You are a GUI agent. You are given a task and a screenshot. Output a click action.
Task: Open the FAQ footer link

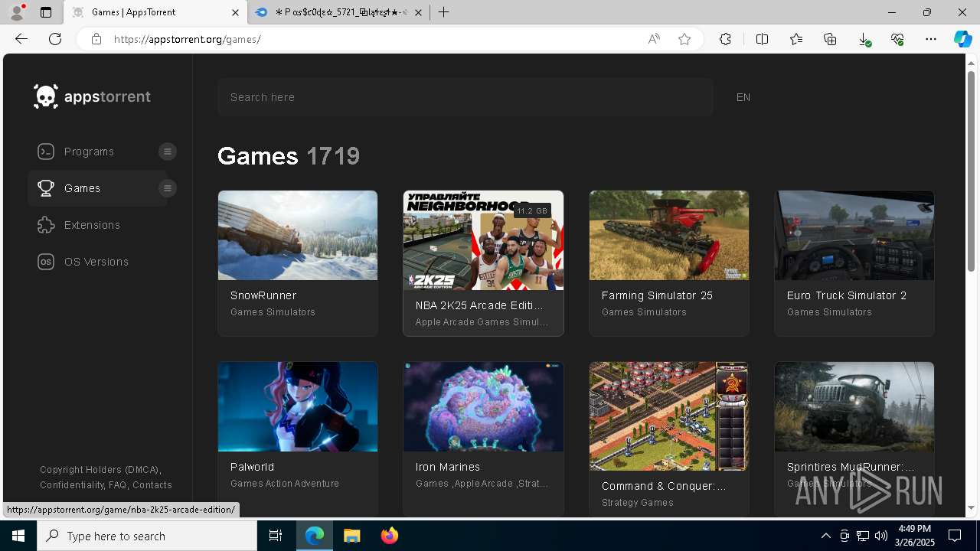[117, 484]
